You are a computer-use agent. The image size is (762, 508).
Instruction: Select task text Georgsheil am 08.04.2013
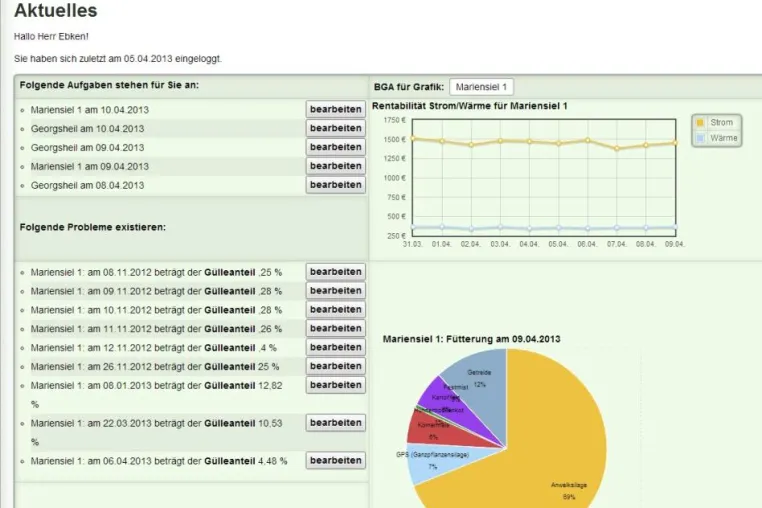coord(87,185)
